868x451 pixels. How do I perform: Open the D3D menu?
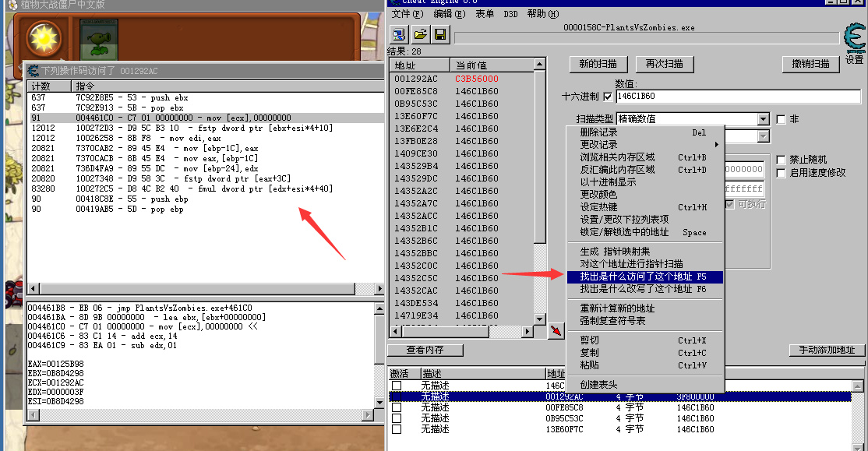510,14
